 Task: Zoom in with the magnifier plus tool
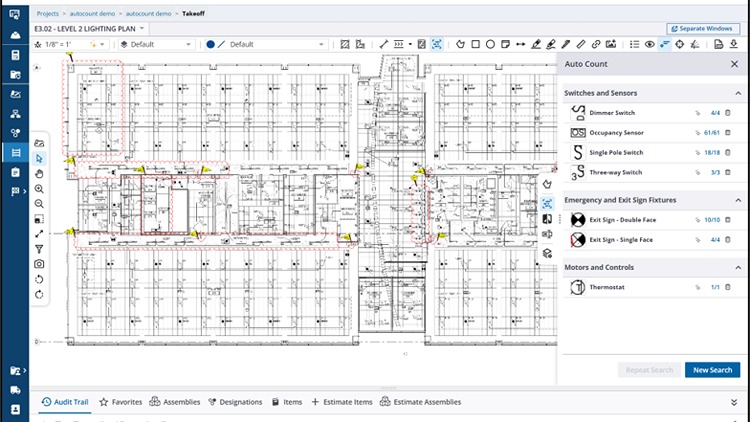[39, 189]
